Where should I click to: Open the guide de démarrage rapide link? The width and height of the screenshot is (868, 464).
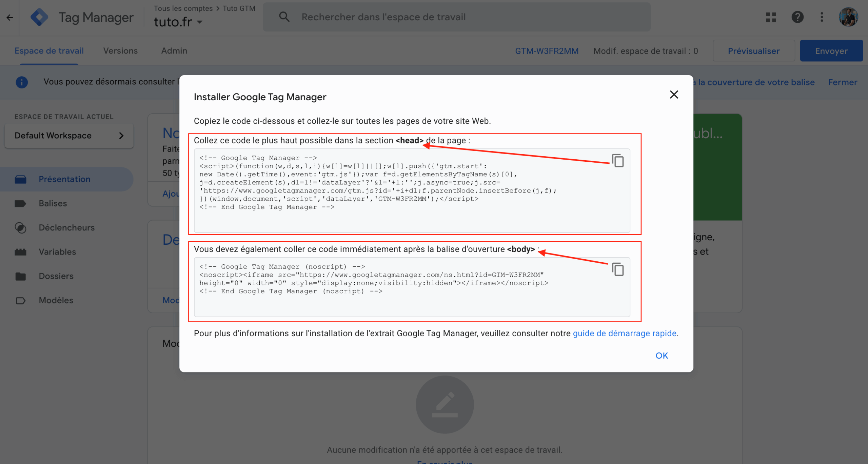coord(624,333)
